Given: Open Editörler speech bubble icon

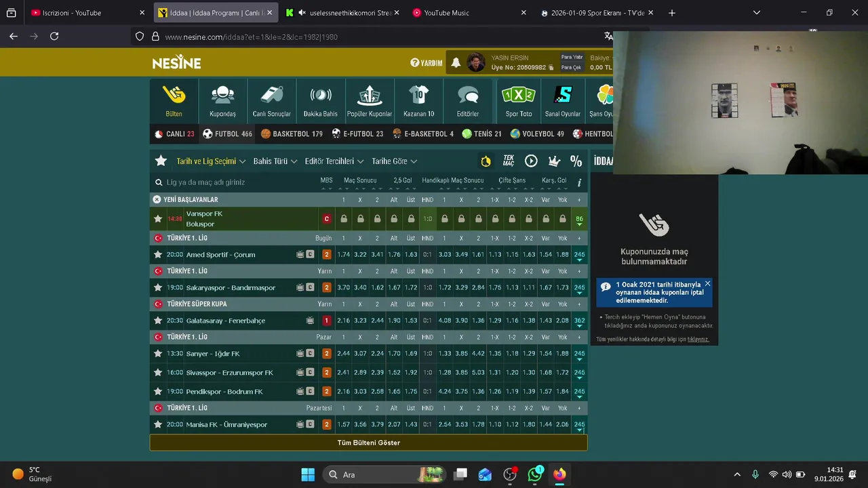Looking at the screenshot, I should (467, 101).
